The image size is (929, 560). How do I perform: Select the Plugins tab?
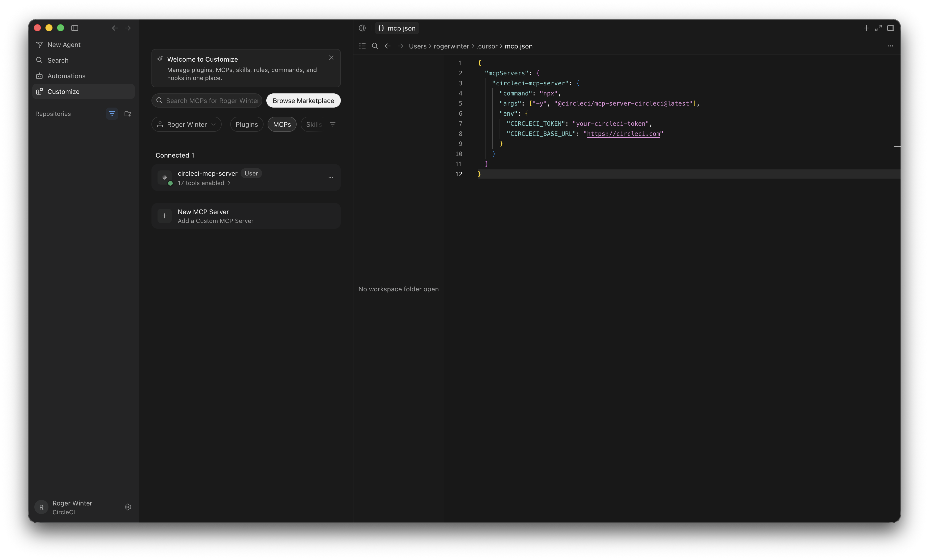click(x=247, y=124)
